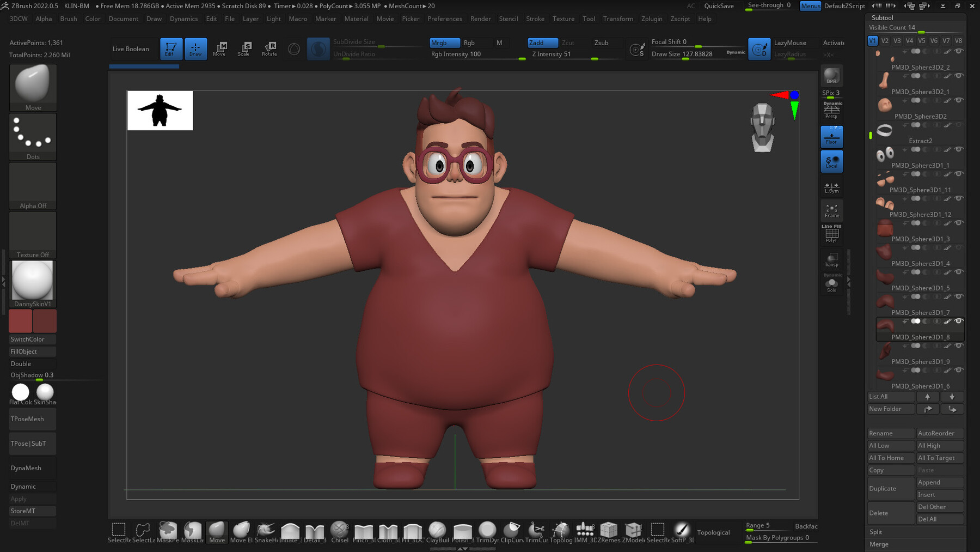
Task: Frame the model with the Frame button
Action: click(x=831, y=211)
